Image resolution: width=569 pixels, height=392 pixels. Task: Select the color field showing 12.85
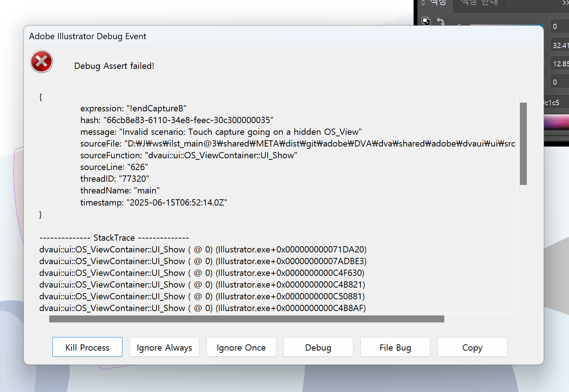(560, 64)
